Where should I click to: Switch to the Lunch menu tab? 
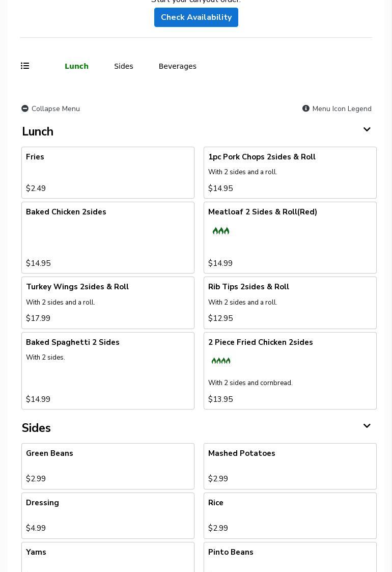coord(76,66)
